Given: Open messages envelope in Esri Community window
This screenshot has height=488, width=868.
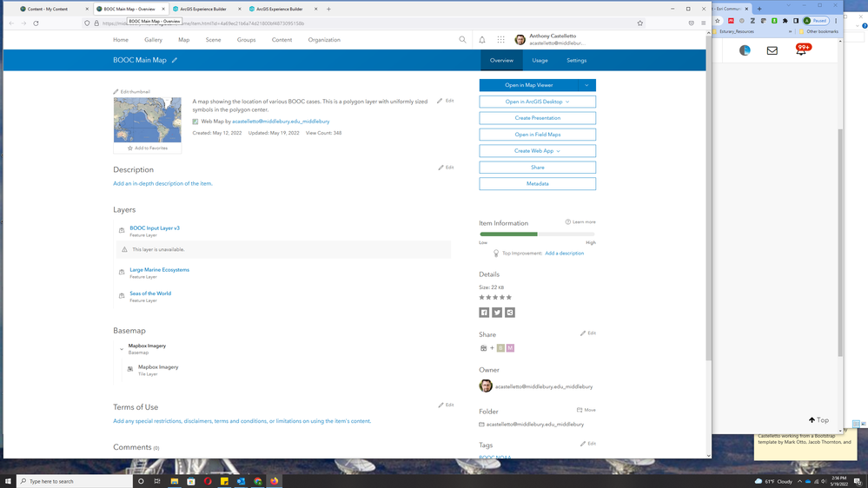Looking at the screenshot, I should click(x=772, y=50).
